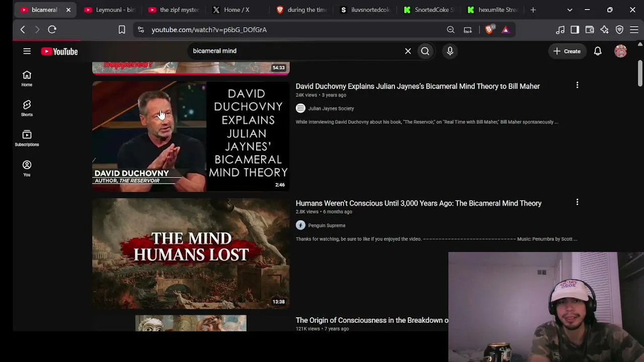Expand the tab search dropdown

570,10
